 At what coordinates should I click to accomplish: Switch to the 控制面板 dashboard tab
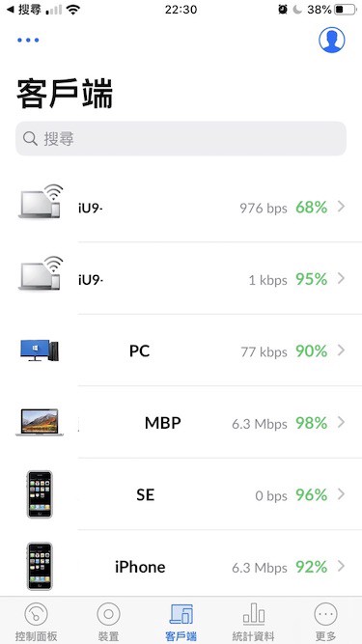click(x=36, y=622)
